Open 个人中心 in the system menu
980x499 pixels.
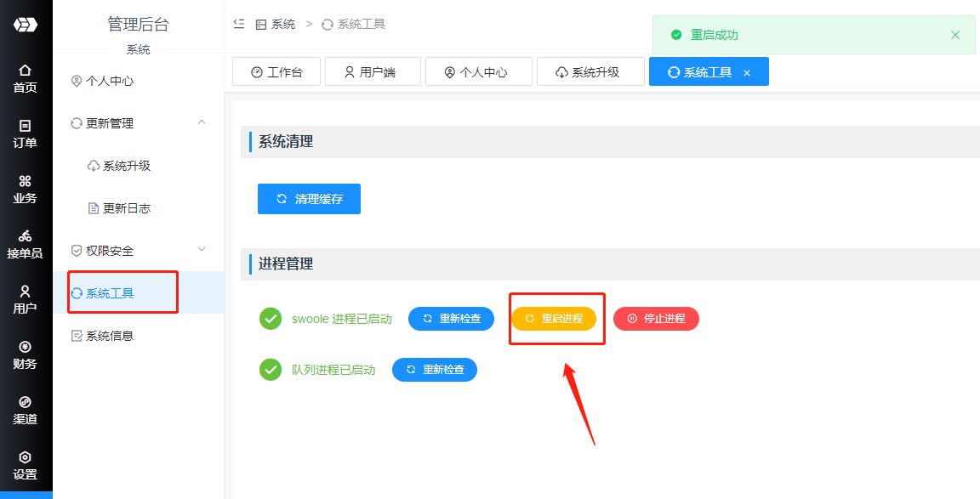coord(138,82)
